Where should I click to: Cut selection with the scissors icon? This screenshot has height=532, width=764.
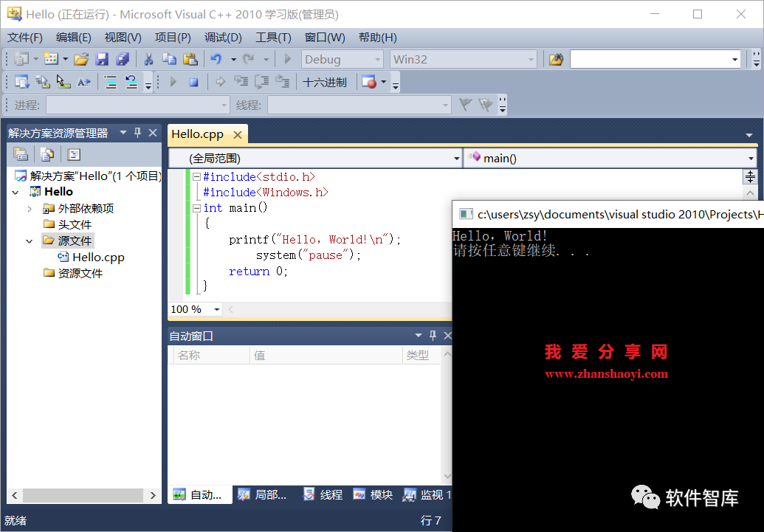tap(148, 59)
